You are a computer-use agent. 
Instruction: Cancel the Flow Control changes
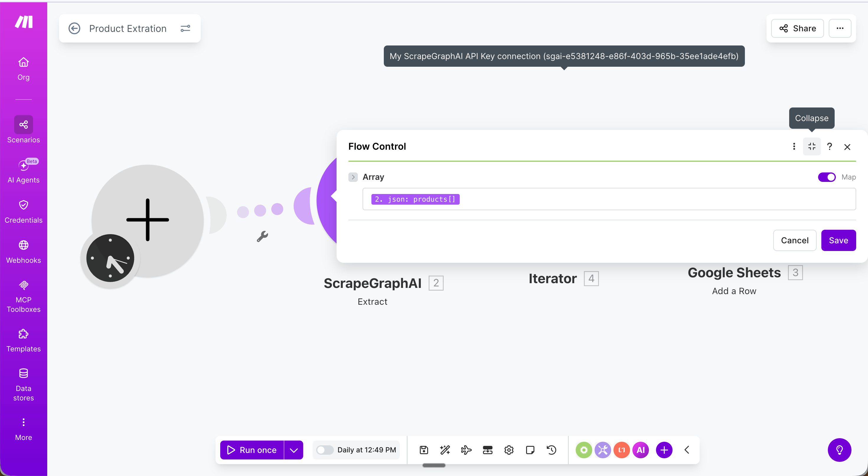794,240
